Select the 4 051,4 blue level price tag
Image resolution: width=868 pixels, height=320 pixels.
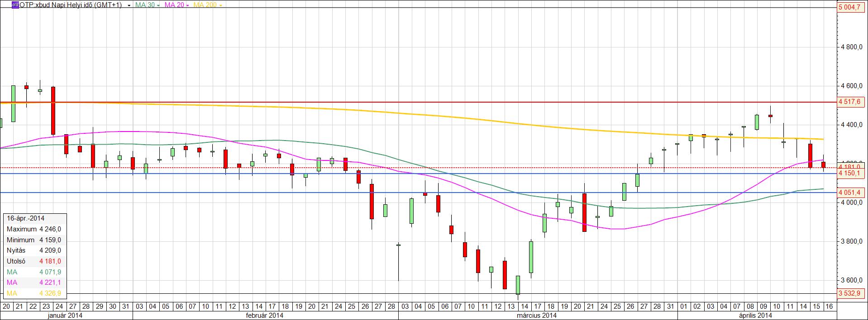[850, 193]
